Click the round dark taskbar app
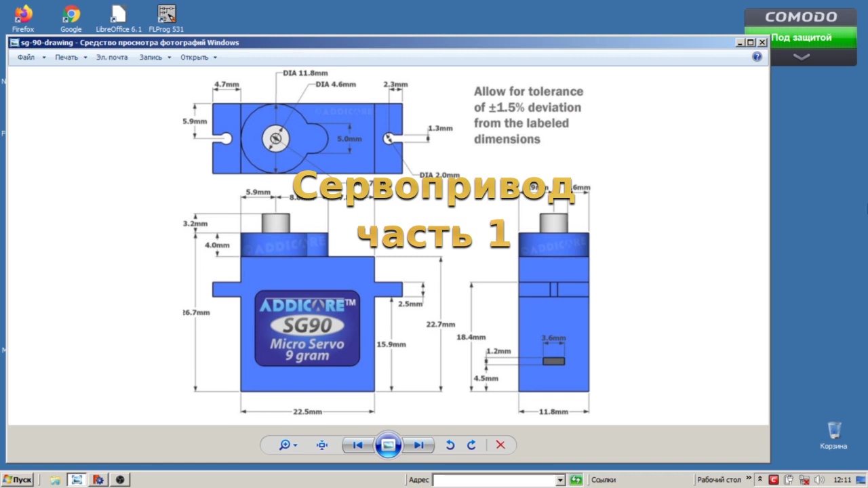Viewport: 868px width, 488px height. (x=120, y=480)
